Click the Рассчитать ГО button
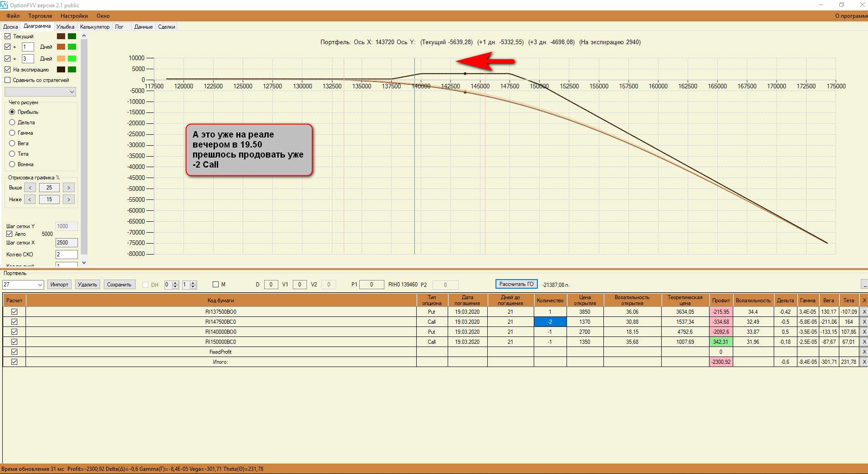This screenshot has height=474, width=868. pos(516,284)
